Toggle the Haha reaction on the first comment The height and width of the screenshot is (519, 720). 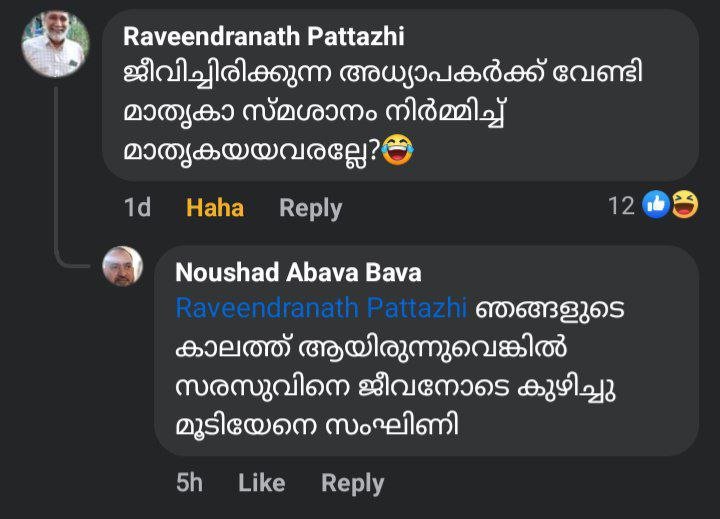(x=215, y=207)
